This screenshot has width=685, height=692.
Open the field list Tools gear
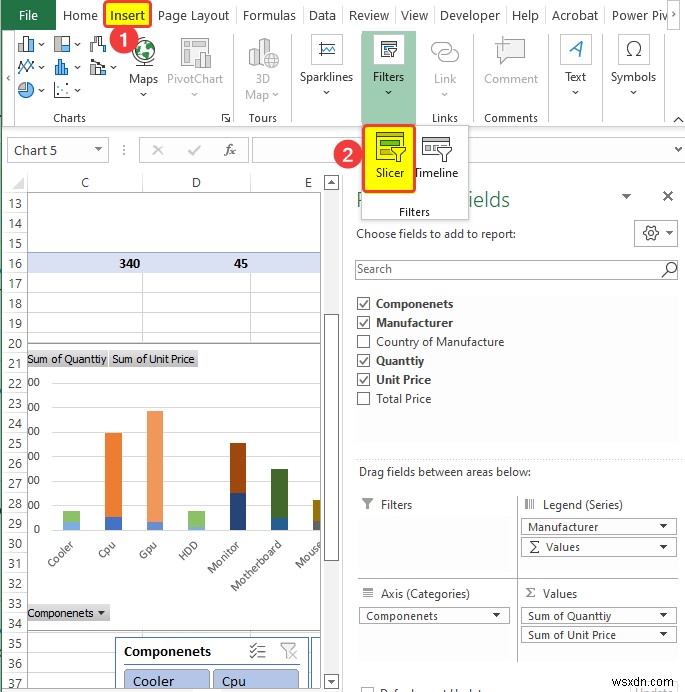(655, 233)
